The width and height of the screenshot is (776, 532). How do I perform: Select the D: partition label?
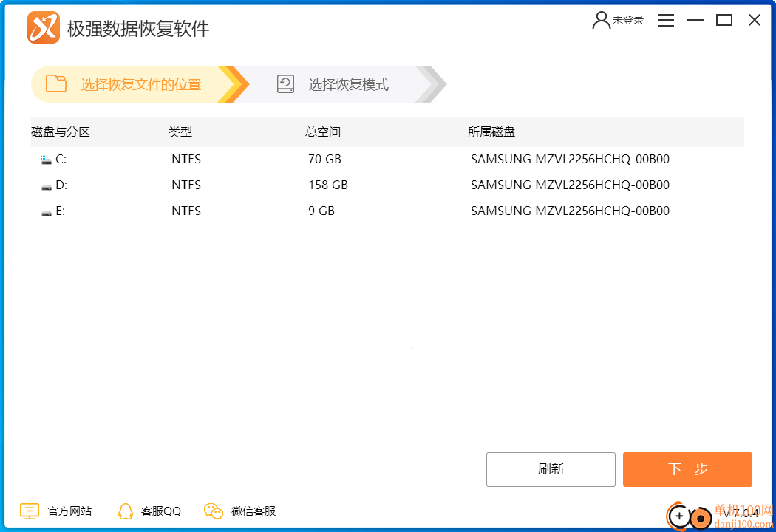61,185
